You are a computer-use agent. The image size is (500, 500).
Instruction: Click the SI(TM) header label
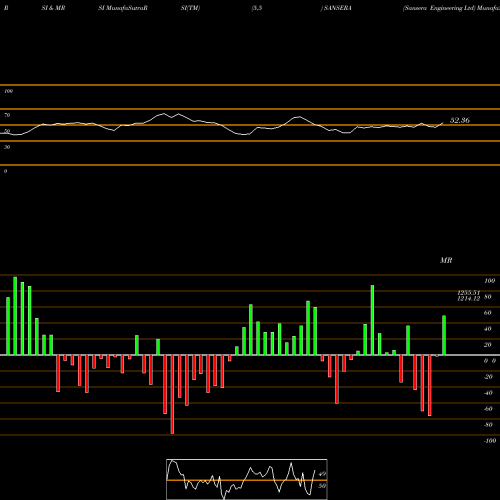190,8
